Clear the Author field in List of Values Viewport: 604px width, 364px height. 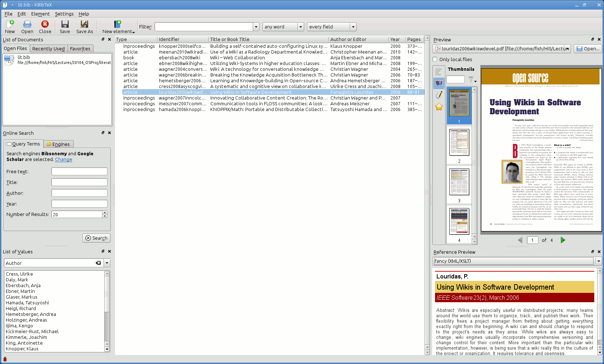(98, 263)
